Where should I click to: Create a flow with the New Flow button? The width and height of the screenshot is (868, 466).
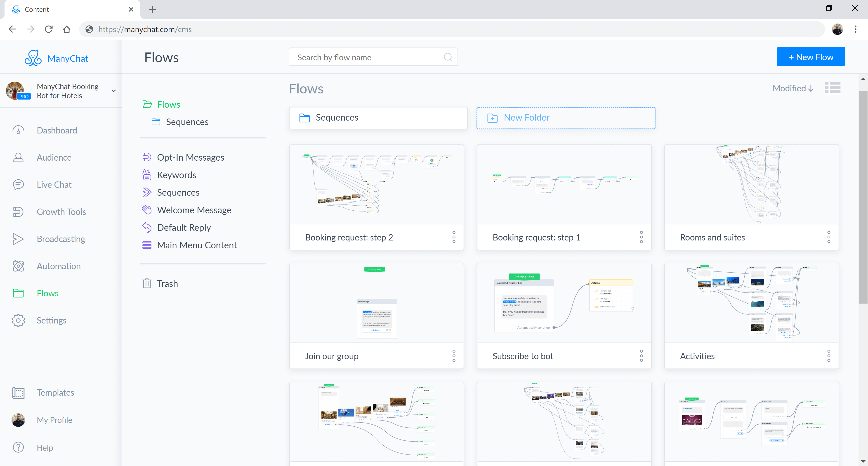811,57
